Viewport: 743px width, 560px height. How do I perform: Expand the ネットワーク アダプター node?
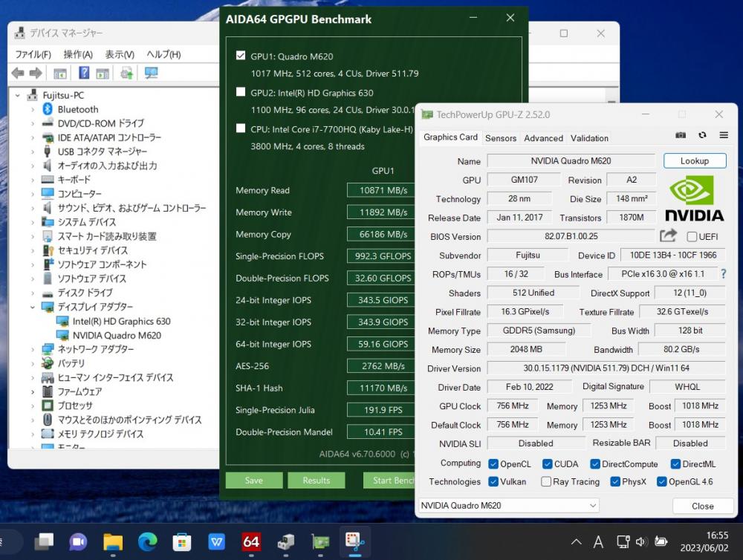pyautogui.click(x=33, y=349)
